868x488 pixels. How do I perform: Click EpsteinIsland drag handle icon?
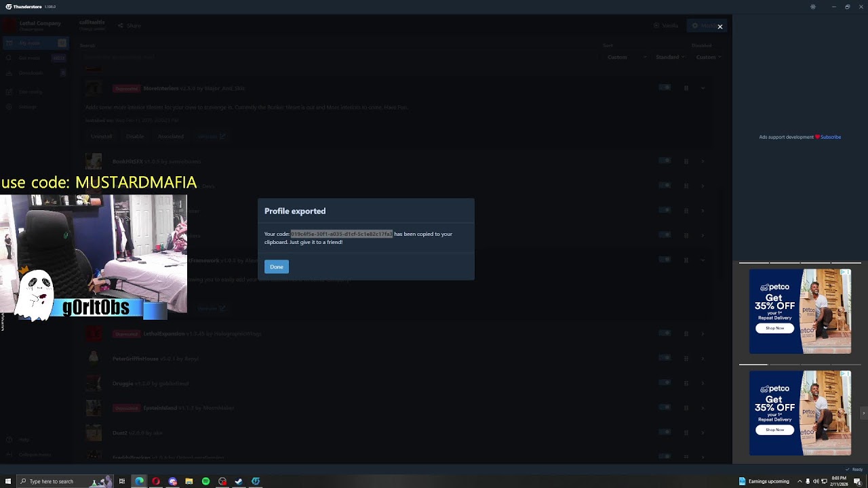(686, 407)
